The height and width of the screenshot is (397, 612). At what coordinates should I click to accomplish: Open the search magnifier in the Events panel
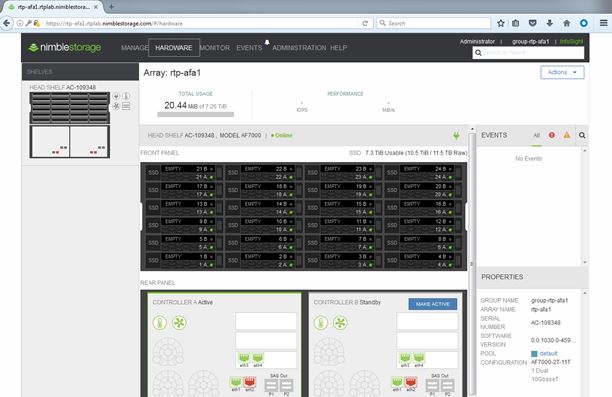[582, 135]
